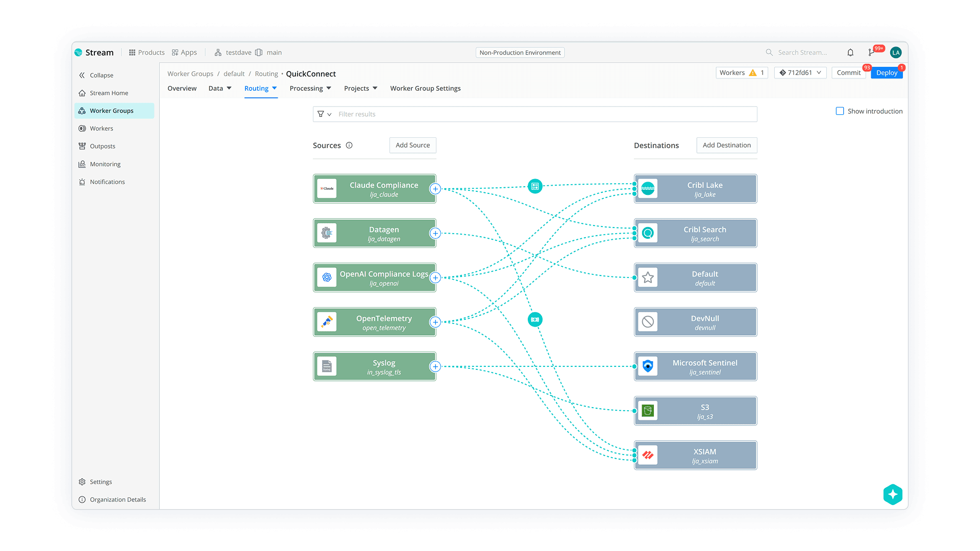
Task: Collapse the left sidebar
Action: (x=96, y=76)
